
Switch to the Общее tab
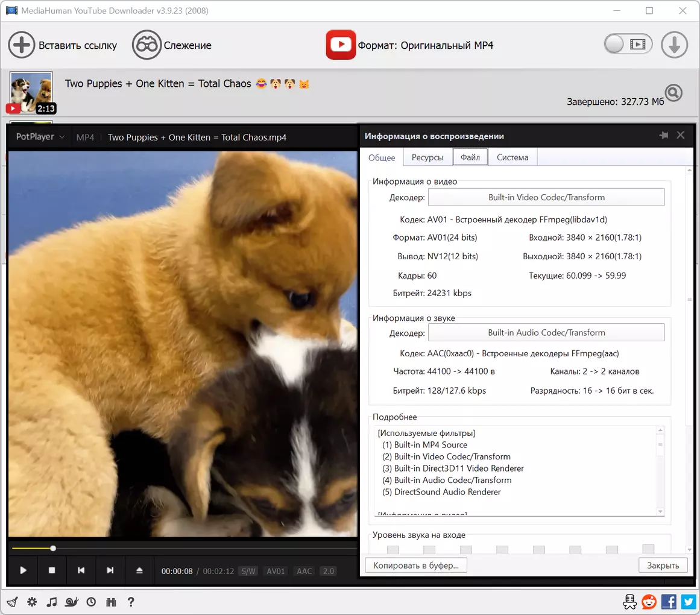[382, 157]
